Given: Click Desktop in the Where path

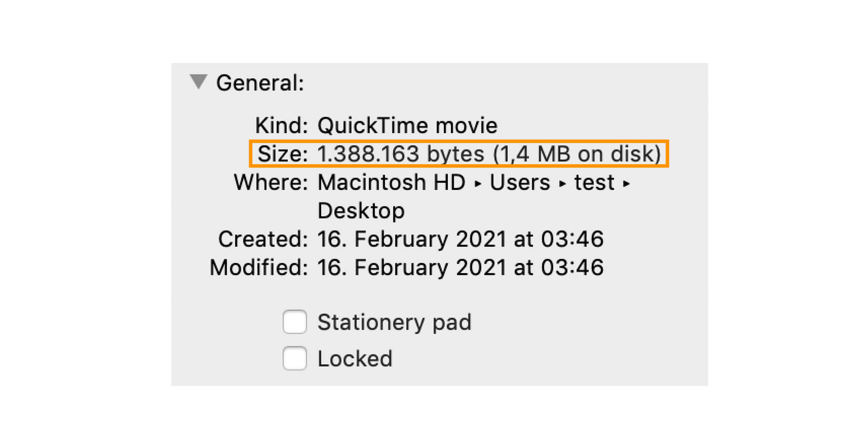Looking at the screenshot, I should [361, 211].
